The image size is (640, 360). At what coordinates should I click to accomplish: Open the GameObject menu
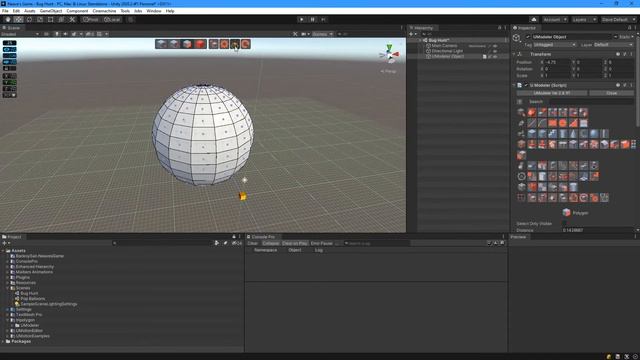coord(51,11)
